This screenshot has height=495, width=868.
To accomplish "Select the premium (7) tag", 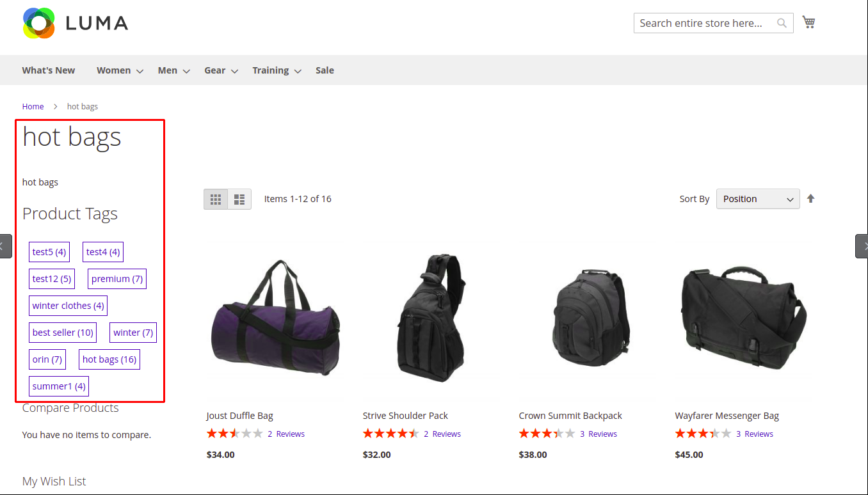I will [117, 279].
